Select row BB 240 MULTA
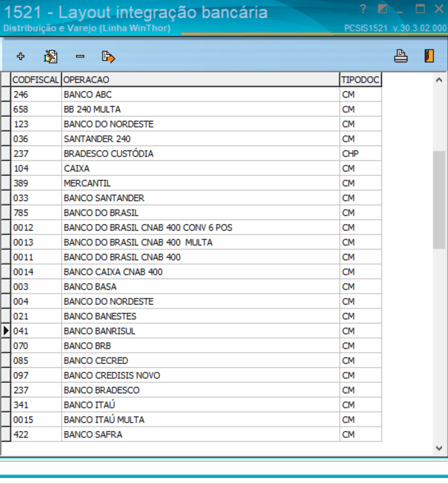Image resolution: width=448 pixels, height=484 pixels. (196, 110)
